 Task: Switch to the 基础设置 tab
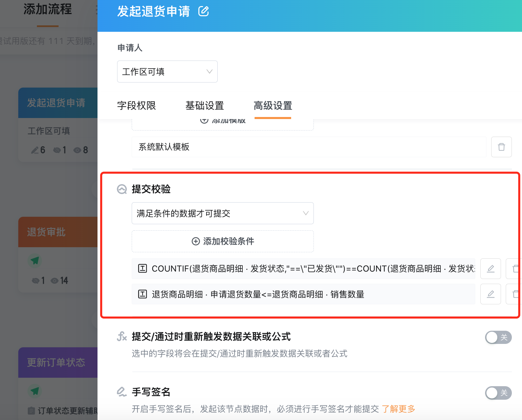tap(204, 106)
